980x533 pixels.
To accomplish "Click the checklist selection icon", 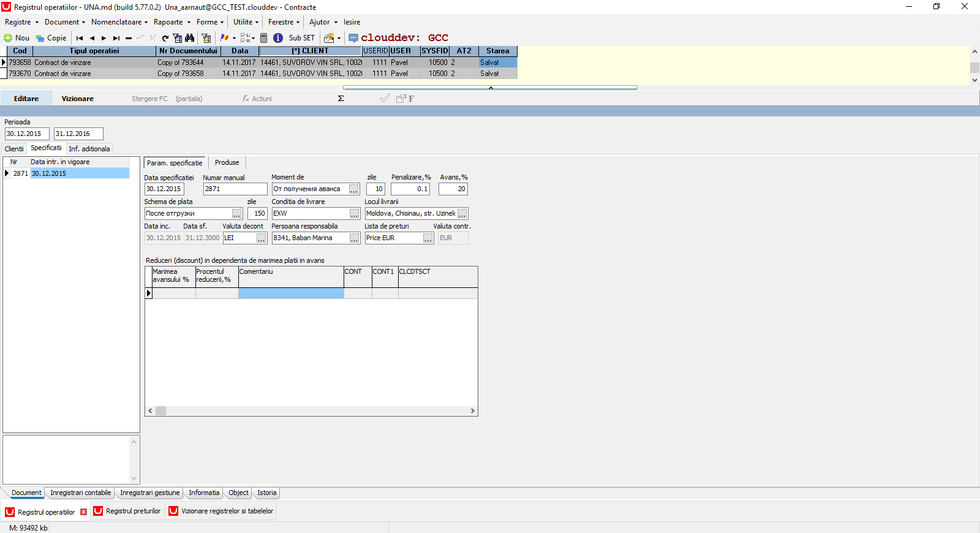I will click(245, 38).
